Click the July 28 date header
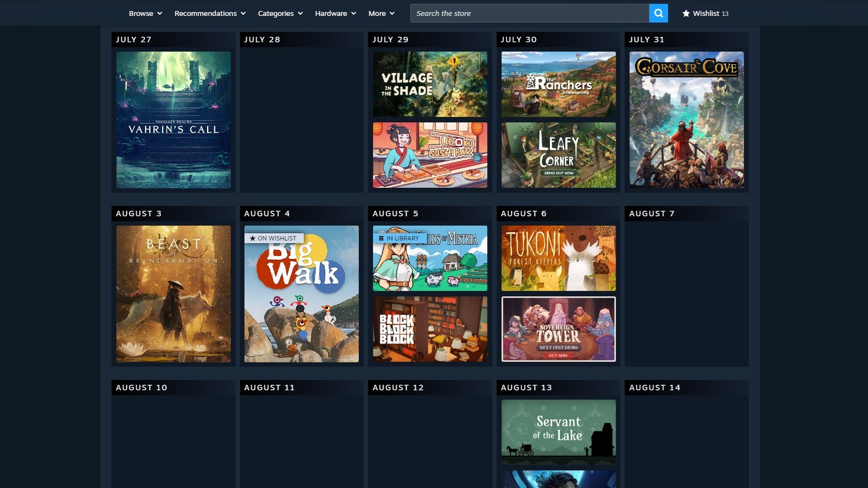The height and width of the screenshot is (488, 868). tap(302, 40)
